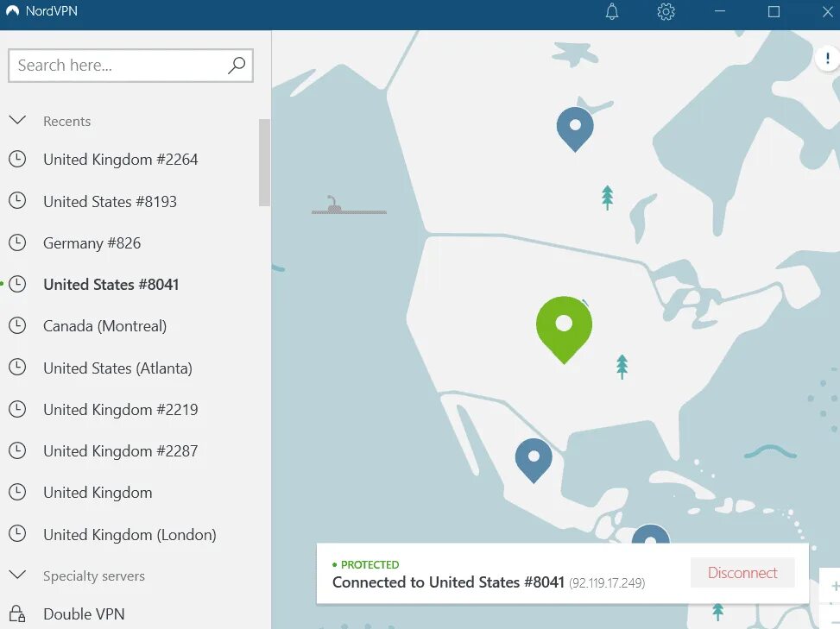Click the clock icon beside United States (Atlanta)
Image resolution: width=840 pixels, height=629 pixels.
17,368
